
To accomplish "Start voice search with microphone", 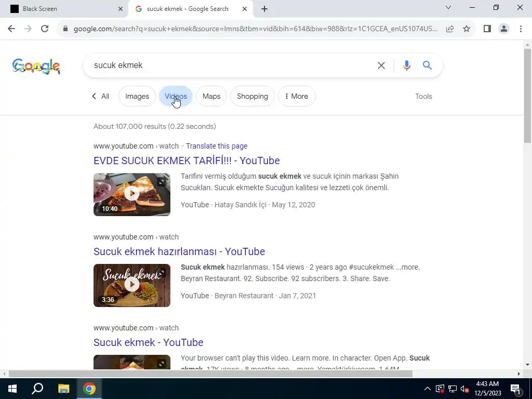I will tap(406, 65).
